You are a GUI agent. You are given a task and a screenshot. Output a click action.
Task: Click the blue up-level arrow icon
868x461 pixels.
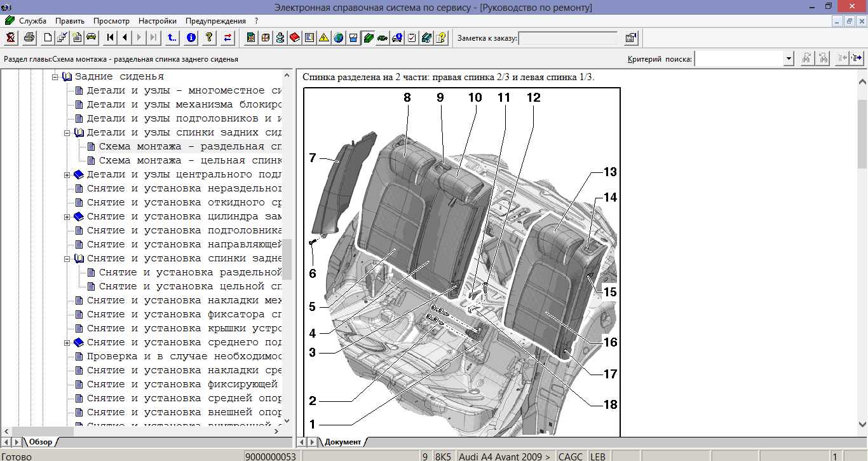pyautogui.click(x=172, y=38)
